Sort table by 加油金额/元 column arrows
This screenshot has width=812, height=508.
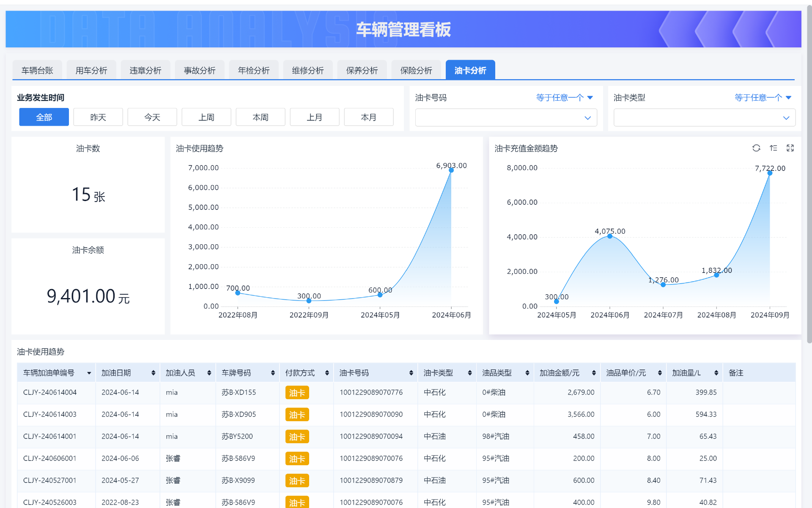click(x=594, y=373)
